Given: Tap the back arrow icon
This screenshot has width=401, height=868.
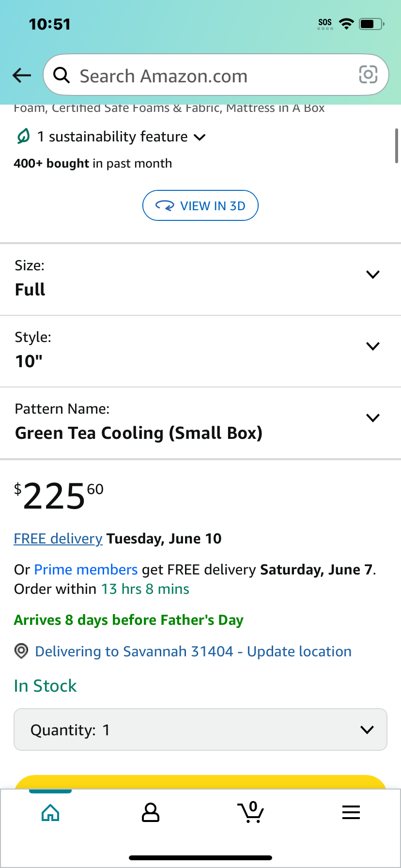Looking at the screenshot, I should (22, 75).
